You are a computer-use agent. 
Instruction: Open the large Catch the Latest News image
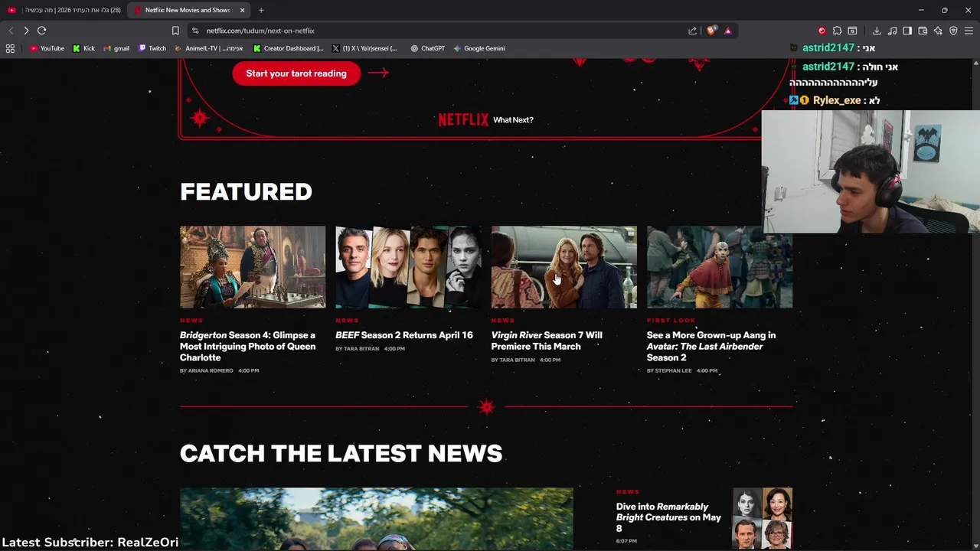(x=376, y=520)
